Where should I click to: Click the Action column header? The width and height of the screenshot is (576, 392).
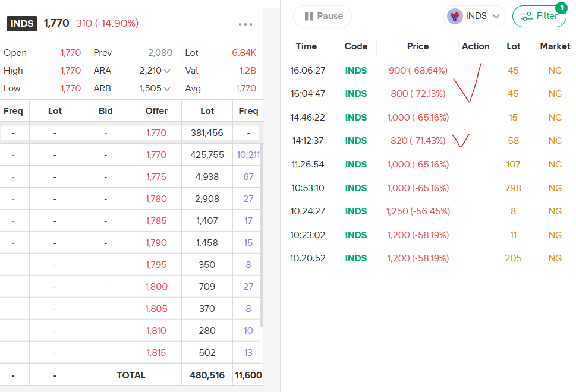(x=476, y=46)
